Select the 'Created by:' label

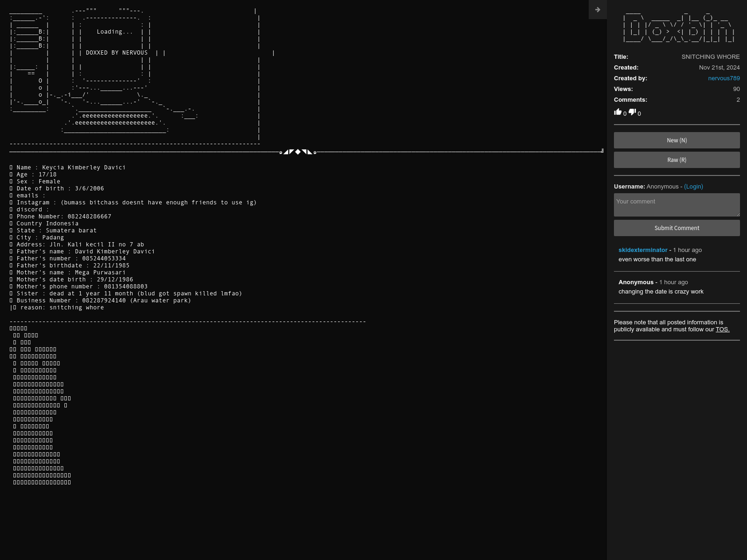[630, 78]
